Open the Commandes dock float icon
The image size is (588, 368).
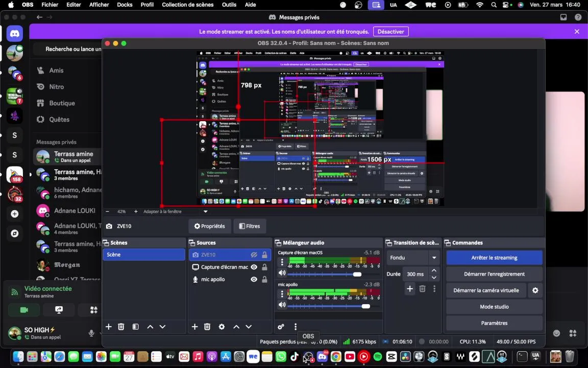click(447, 243)
